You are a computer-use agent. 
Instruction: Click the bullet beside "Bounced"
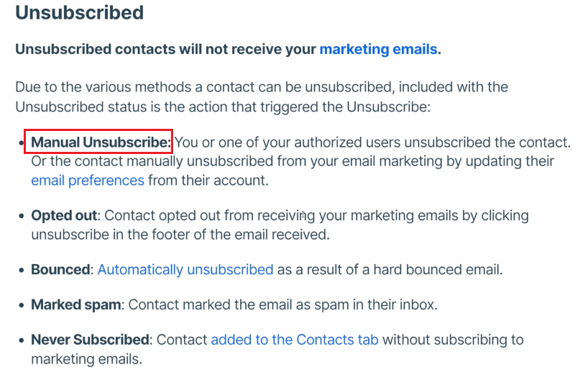(x=22, y=271)
